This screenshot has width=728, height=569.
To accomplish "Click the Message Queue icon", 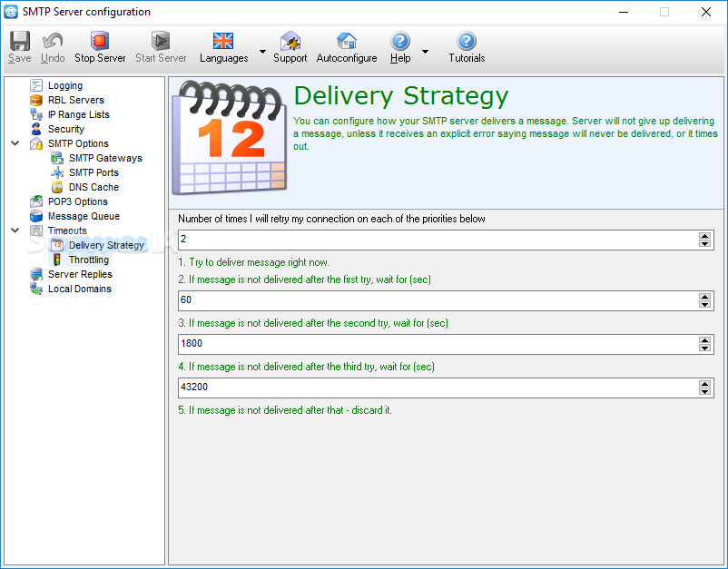I will 36,216.
